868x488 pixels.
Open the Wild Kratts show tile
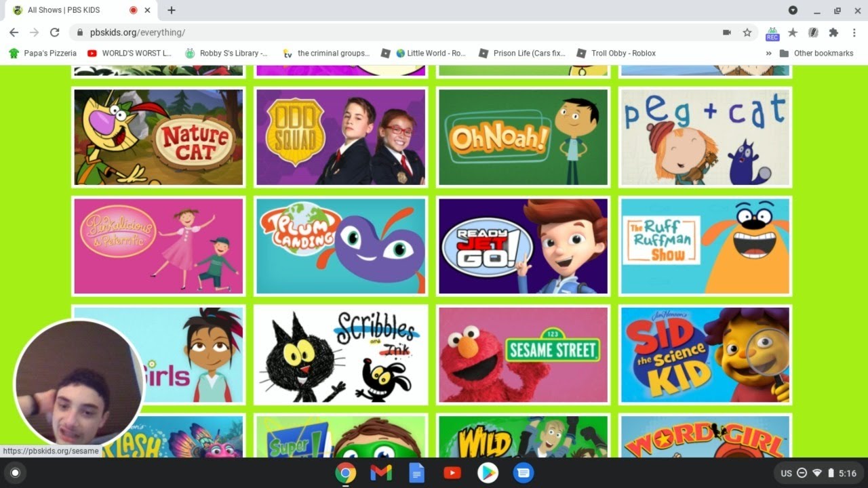pos(524,436)
